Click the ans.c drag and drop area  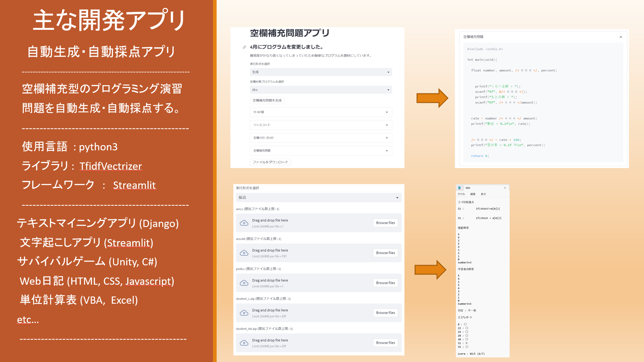(319, 223)
